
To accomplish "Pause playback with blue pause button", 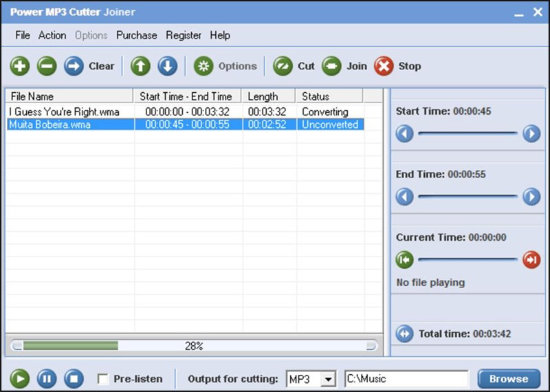I will pyautogui.click(x=47, y=379).
